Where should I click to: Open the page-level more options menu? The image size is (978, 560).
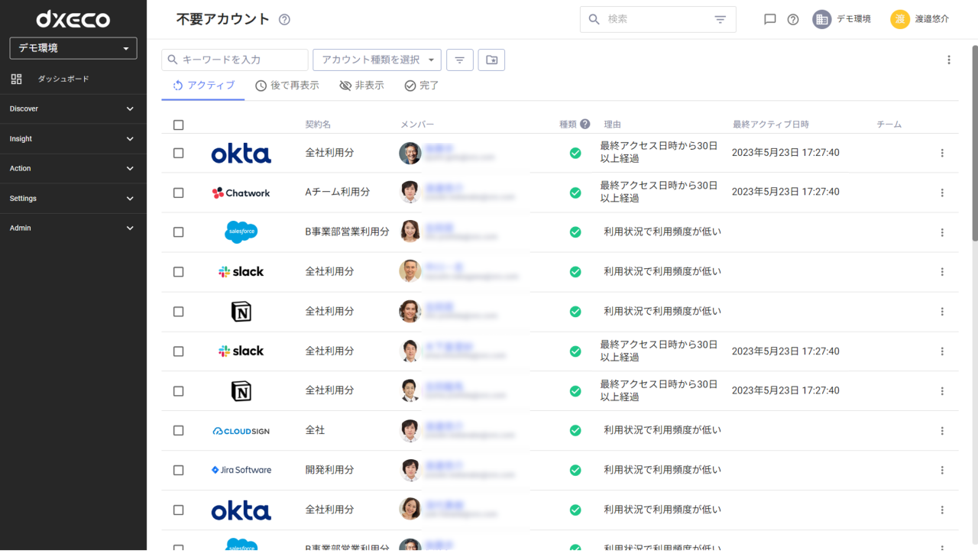pos(949,60)
